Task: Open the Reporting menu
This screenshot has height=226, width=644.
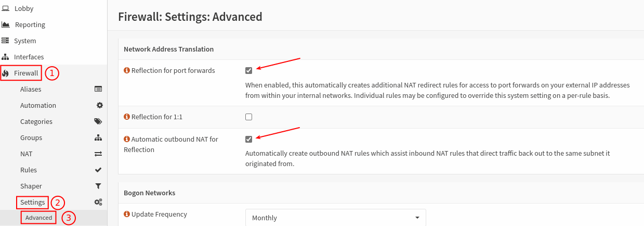Action: (x=30, y=24)
